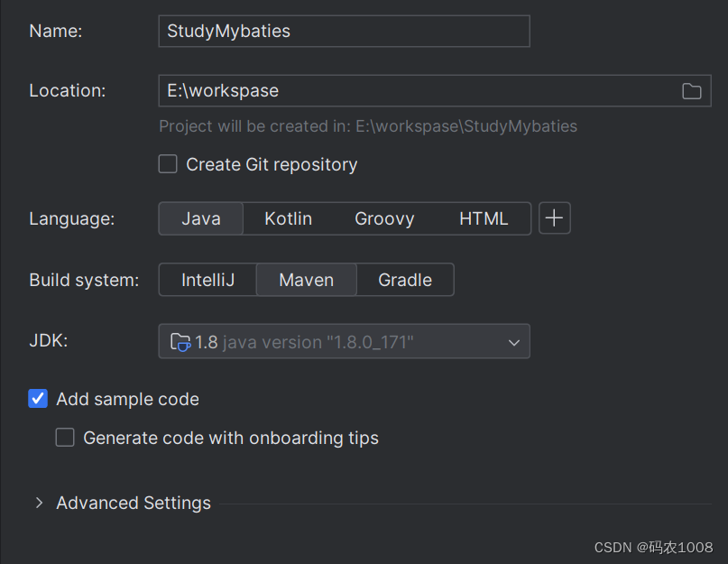
Task: Open the JDK version dropdown
Action: [344, 342]
